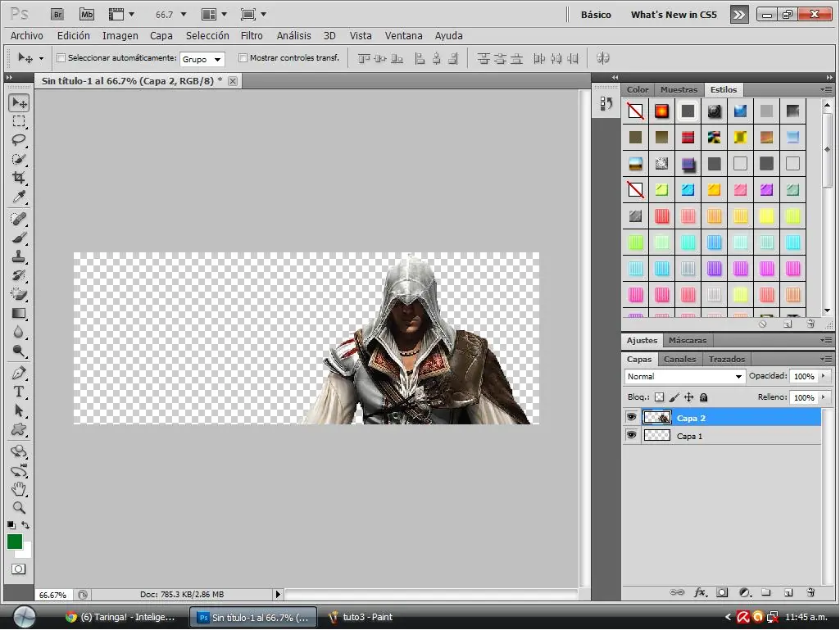Select the Hand tool
This screenshot has height=630, width=840.
click(20, 489)
